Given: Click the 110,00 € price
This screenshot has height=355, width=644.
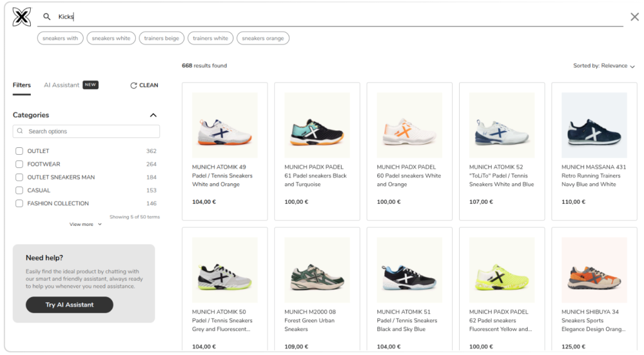Looking at the screenshot, I should (574, 202).
